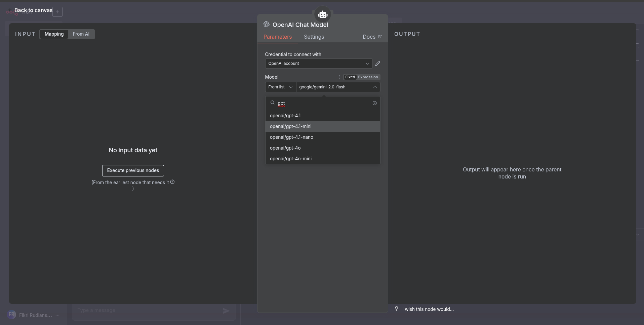Image resolution: width=644 pixels, height=325 pixels.
Task: Set Model field to Fixed mode
Action: pyautogui.click(x=350, y=77)
